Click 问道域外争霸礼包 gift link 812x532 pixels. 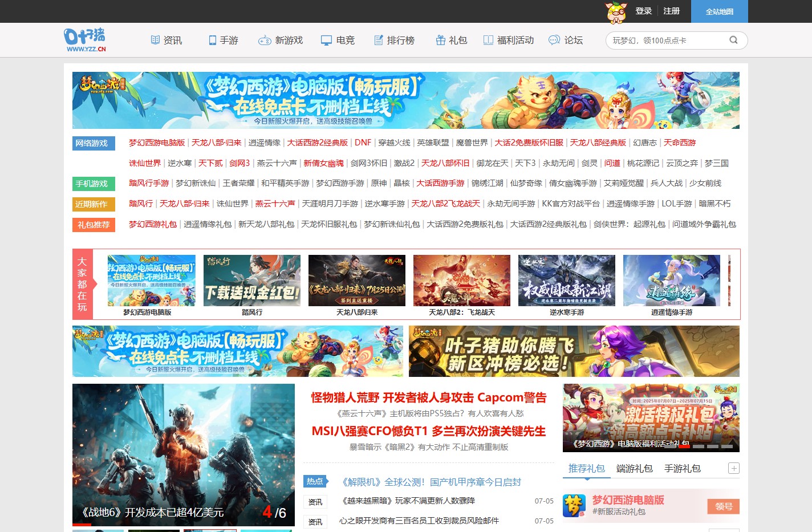(704, 224)
